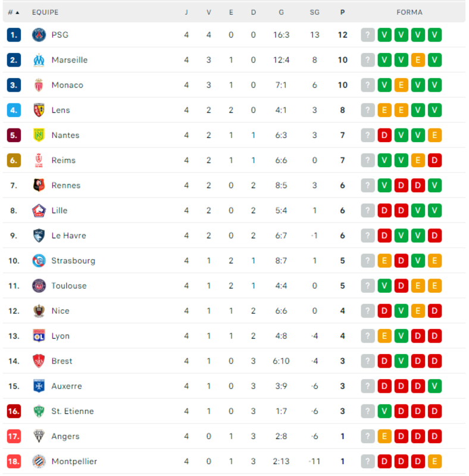Click PSG's upcoming match question badge
This screenshot has width=469, height=476.
[x=368, y=35]
